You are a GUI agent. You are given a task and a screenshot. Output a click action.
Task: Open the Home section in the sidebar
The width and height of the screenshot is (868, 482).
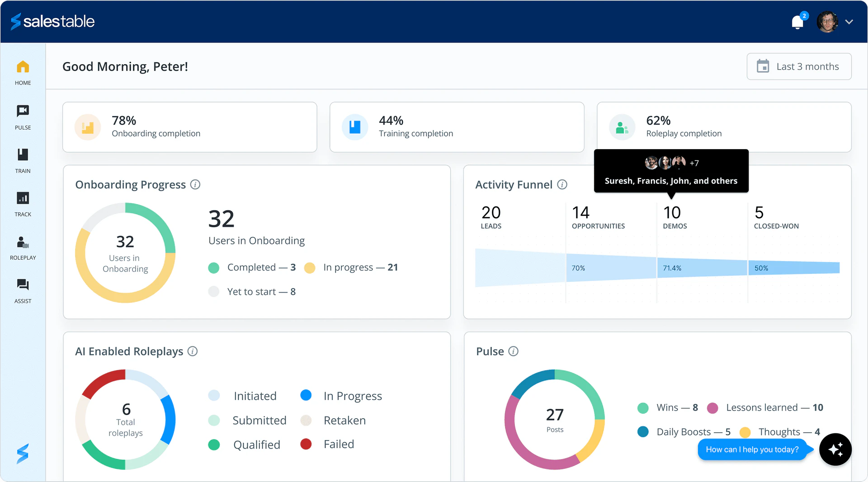coord(23,71)
